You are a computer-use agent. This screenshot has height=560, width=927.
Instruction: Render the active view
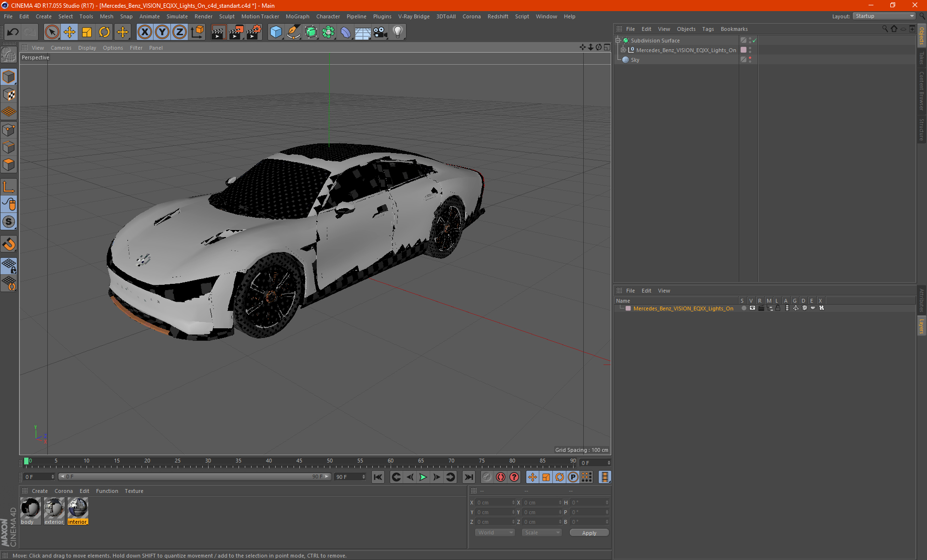coord(218,32)
